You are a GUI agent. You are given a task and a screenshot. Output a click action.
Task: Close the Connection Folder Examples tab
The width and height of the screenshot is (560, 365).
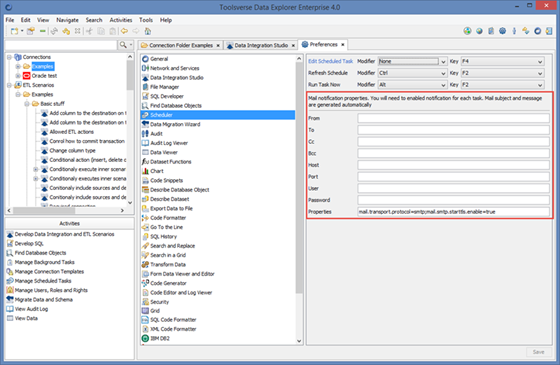(x=218, y=45)
